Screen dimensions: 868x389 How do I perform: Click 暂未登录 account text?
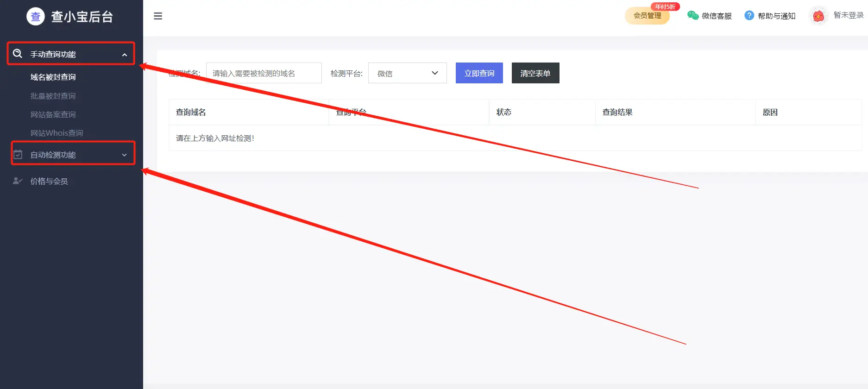pos(849,15)
